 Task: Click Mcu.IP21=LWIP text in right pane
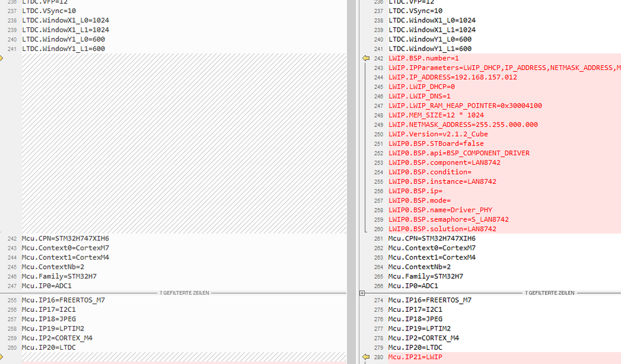(x=415, y=357)
